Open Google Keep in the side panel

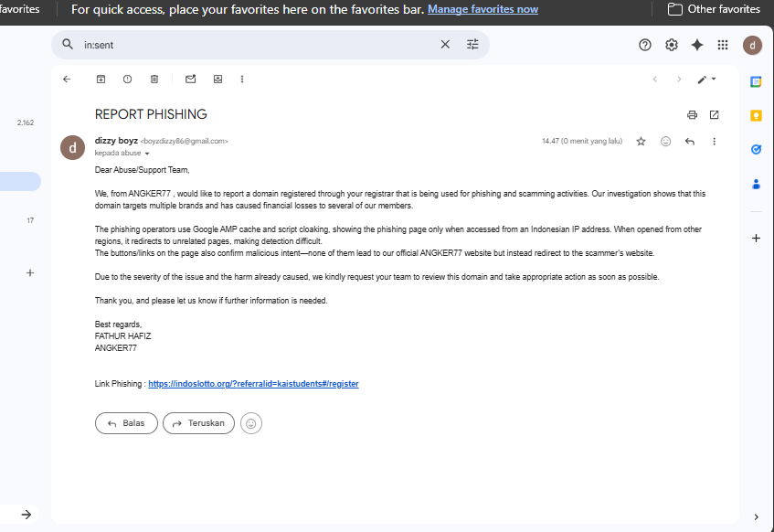[x=756, y=115]
